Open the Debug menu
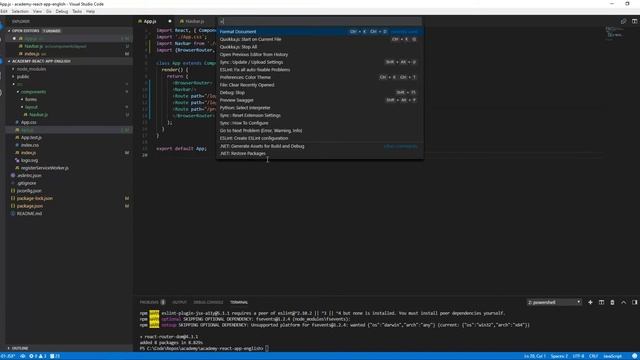The height and width of the screenshot is (360, 640). 62,11
